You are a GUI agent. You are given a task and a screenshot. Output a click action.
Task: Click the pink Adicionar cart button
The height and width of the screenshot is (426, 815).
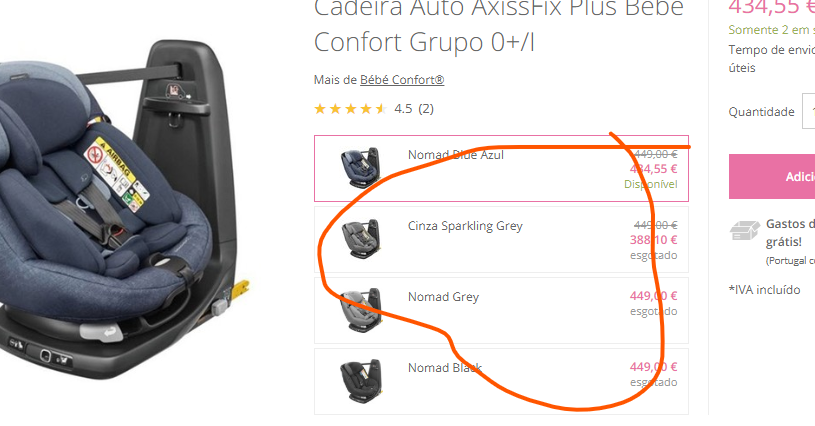[772, 177]
